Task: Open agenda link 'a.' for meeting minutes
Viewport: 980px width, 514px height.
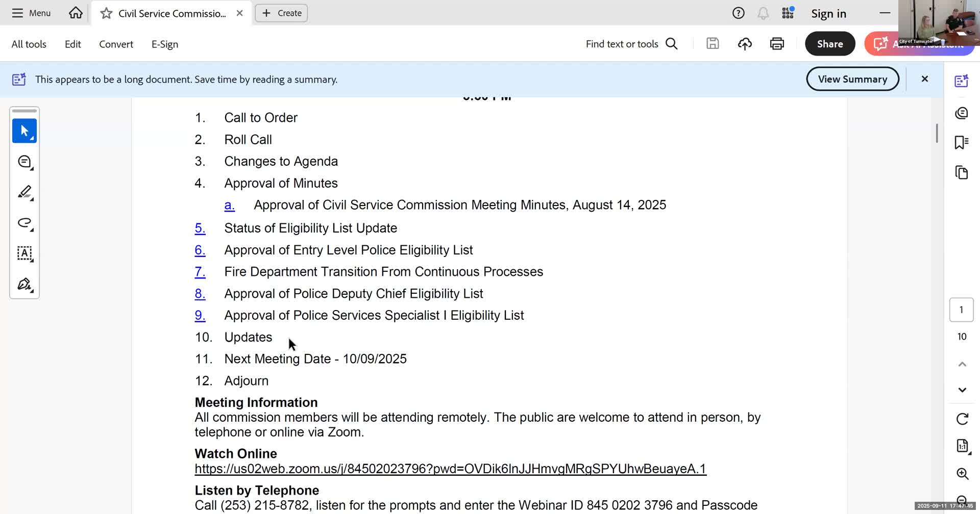Action: point(230,205)
